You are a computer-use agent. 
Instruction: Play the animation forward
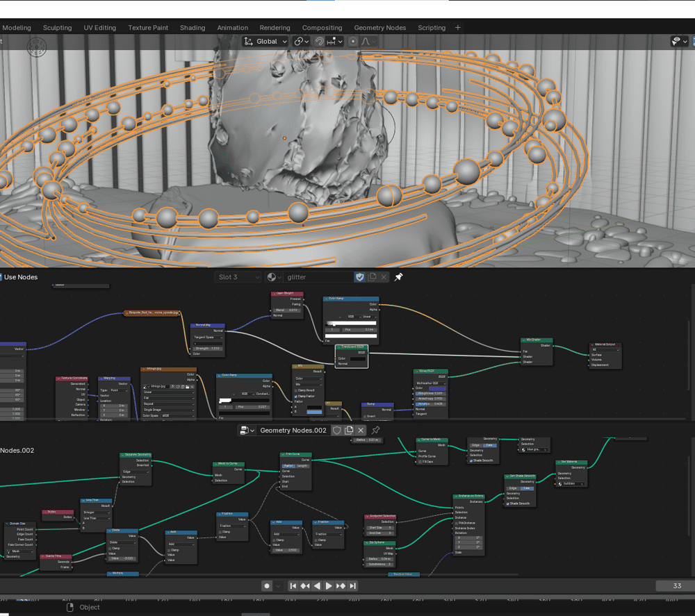(x=329, y=586)
